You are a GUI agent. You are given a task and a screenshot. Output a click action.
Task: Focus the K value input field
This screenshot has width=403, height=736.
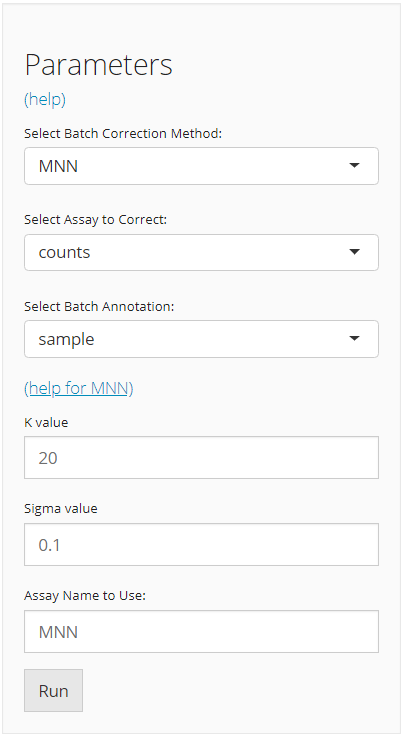coord(201,458)
